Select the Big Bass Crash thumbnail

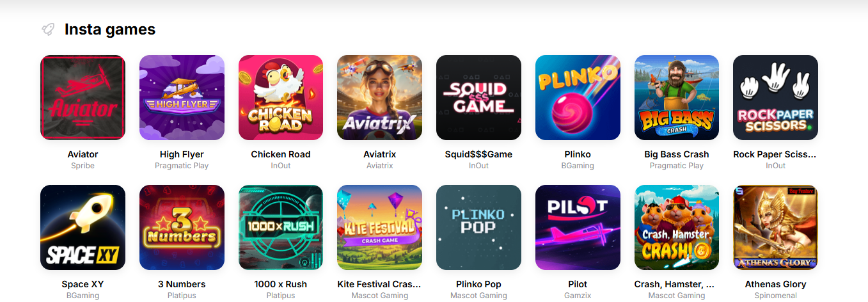click(677, 97)
